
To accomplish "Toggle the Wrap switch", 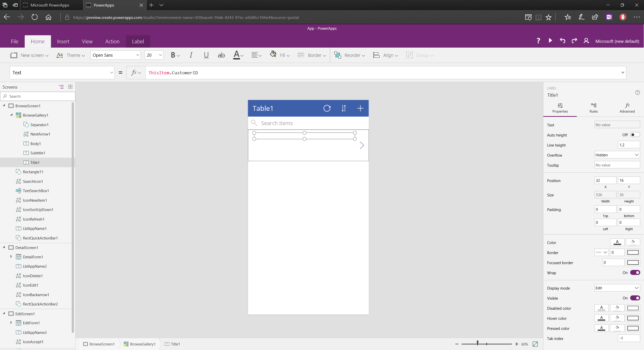I will pos(635,272).
